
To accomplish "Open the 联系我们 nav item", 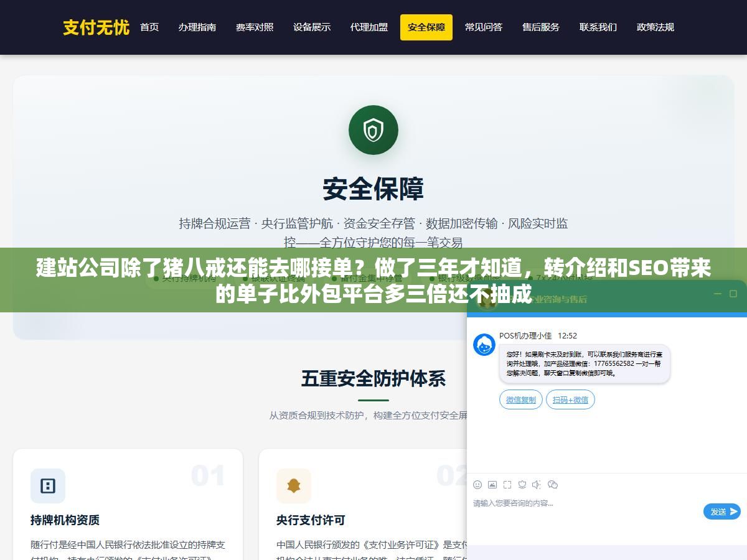I will point(598,27).
